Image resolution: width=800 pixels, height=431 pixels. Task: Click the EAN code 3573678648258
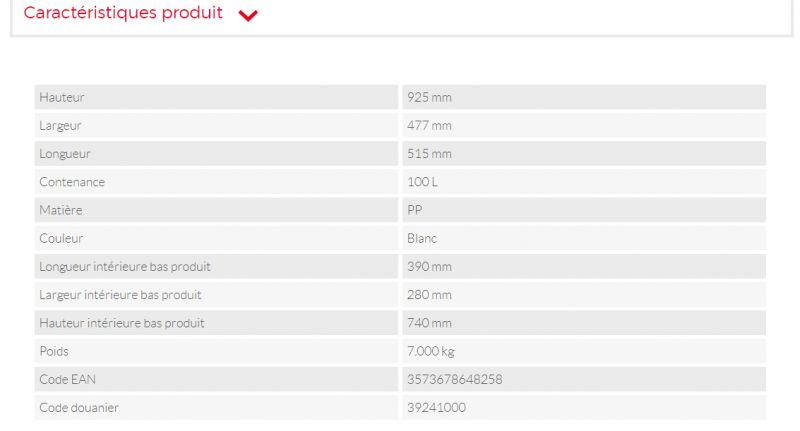tap(454, 379)
